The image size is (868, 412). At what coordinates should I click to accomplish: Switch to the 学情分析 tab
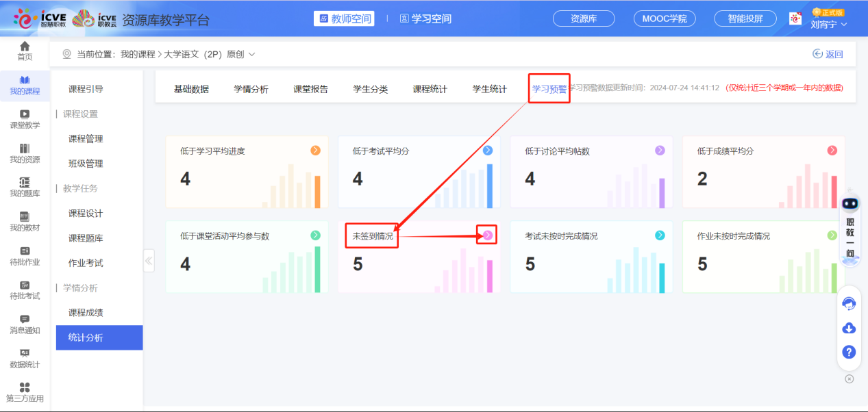[x=252, y=88]
